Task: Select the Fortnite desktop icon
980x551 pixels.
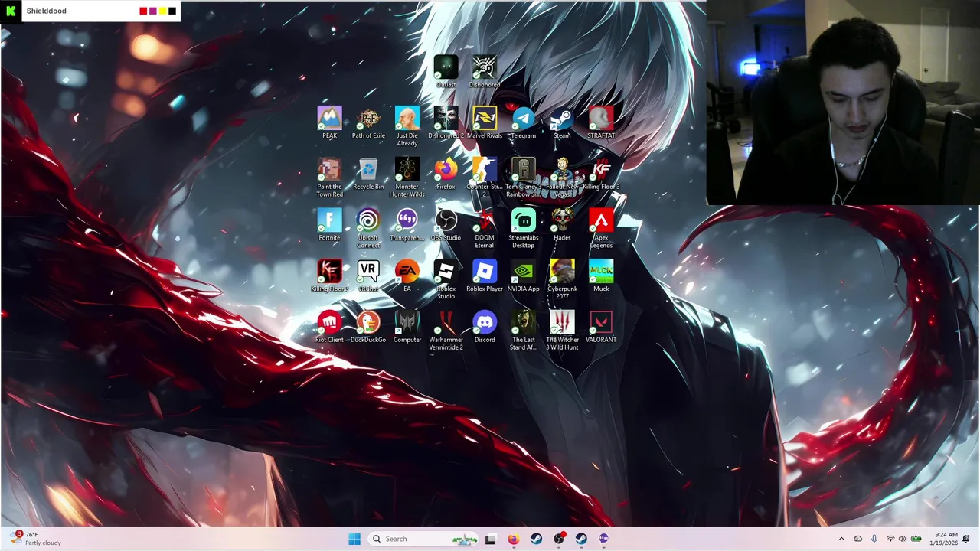Action: point(329,224)
